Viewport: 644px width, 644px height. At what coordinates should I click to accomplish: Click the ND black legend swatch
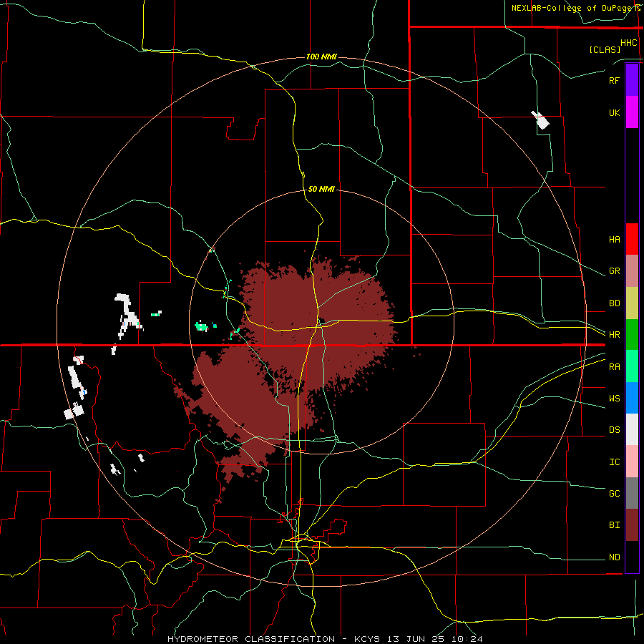tap(632, 557)
